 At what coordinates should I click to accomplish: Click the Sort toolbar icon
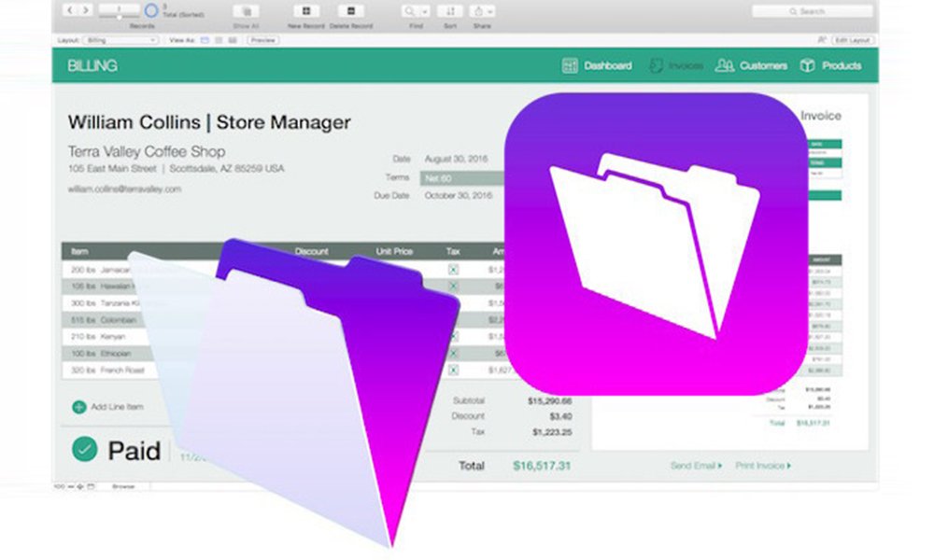click(x=450, y=11)
